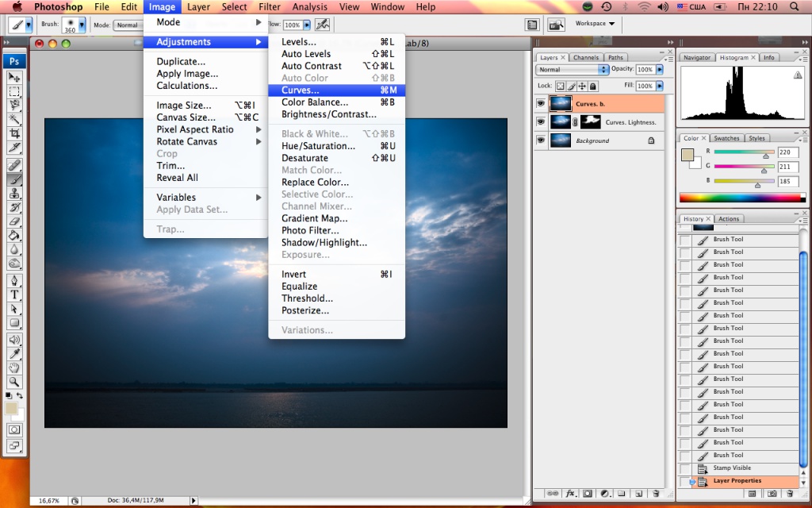812x508 pixels.
Task: Toggle visibility of Curves. b. layer
Action: (541, 103)
